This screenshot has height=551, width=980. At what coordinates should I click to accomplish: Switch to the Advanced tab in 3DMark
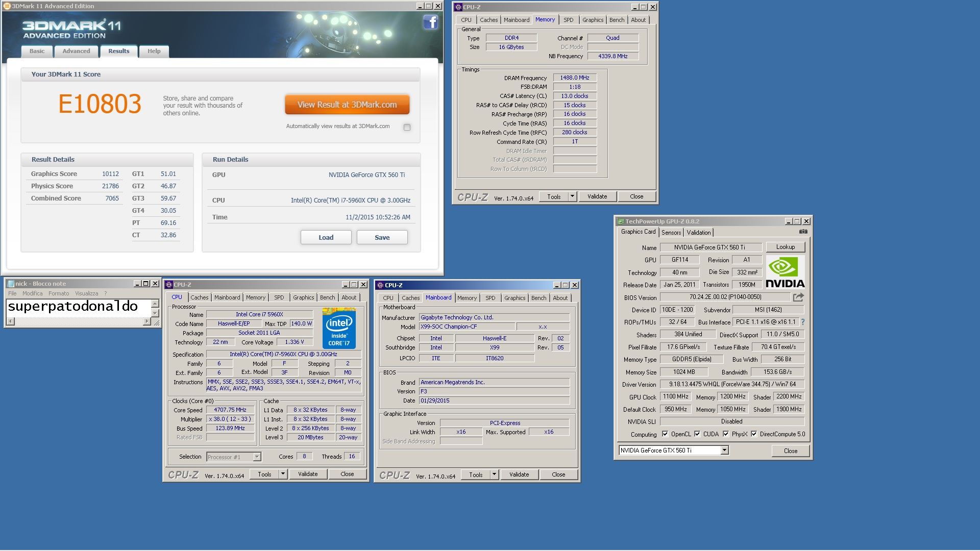(76, 51)
